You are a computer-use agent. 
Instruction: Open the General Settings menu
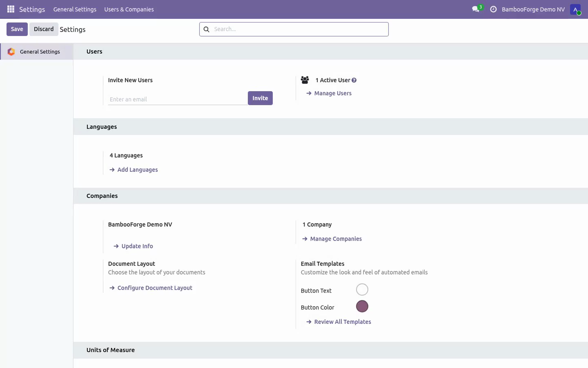point(75,9)
